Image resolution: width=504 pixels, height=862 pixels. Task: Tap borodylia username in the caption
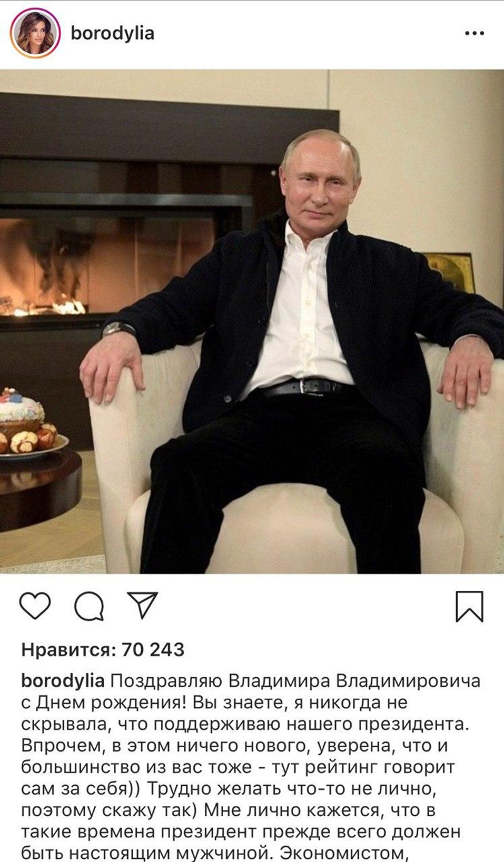(63, 681)
